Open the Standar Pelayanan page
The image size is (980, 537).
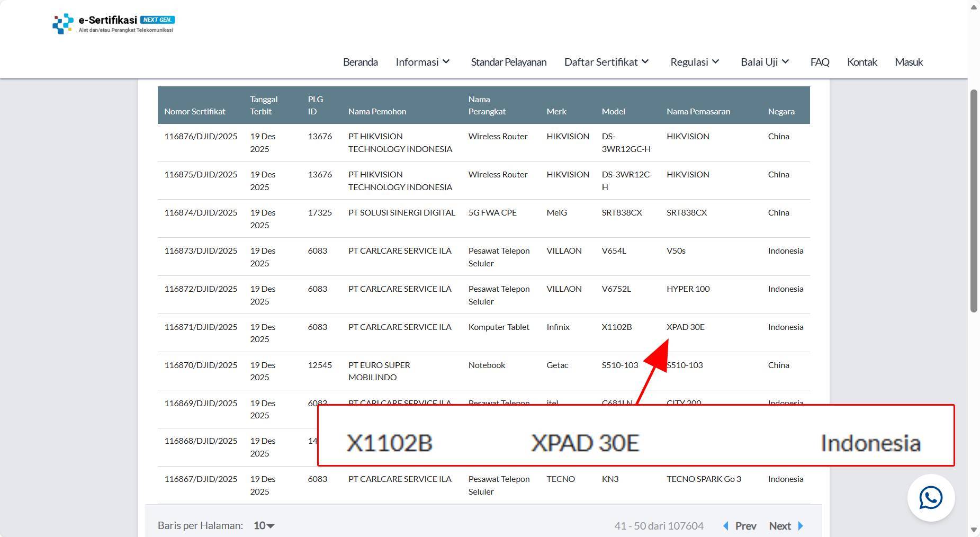click(x=508, y=62)
